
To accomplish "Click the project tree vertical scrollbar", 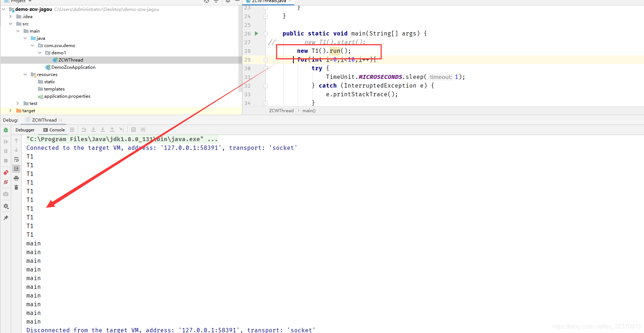I will (240, 49).
